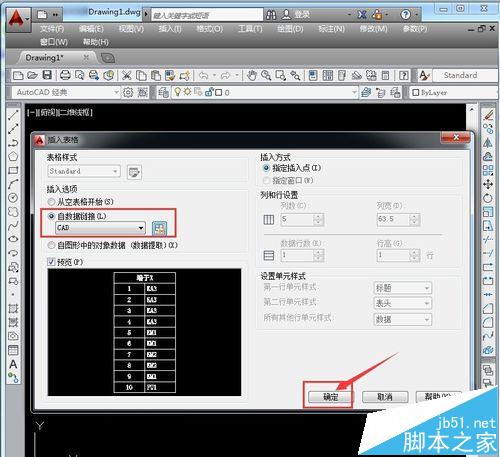The width and height of the screenshot is (500, 457).
Task: Close the Insert Table dialog
Action: pyautogui.click(x=456, y=137)
